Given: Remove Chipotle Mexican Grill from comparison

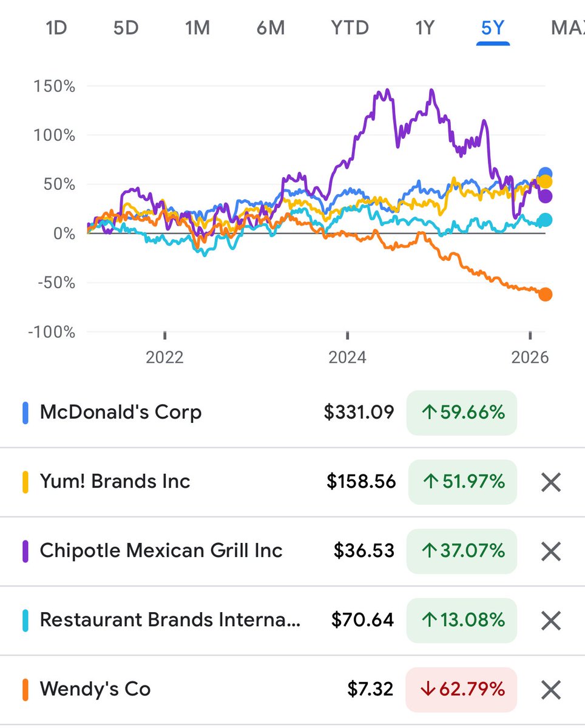Looking at the screenshot, I should pos(550,551).
